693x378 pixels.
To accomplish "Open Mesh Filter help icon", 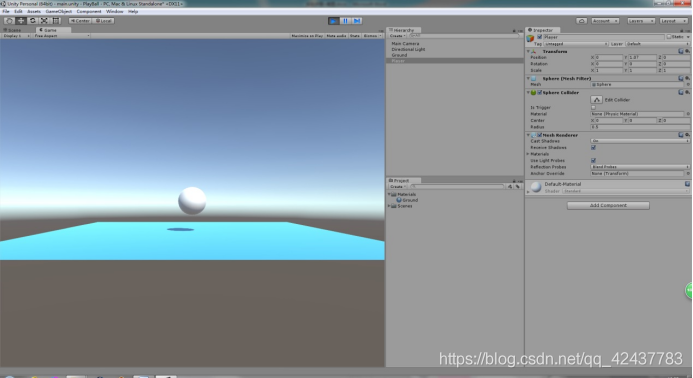I will coord(681,78).
